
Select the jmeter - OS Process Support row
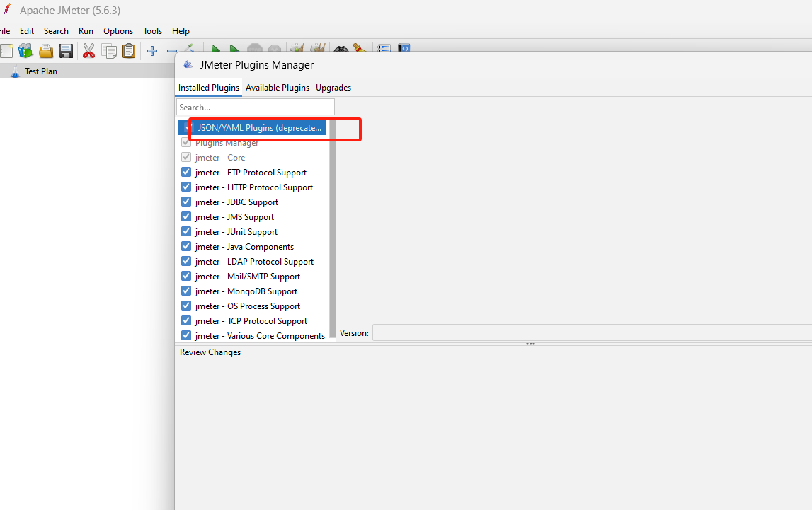pos(253,306)
